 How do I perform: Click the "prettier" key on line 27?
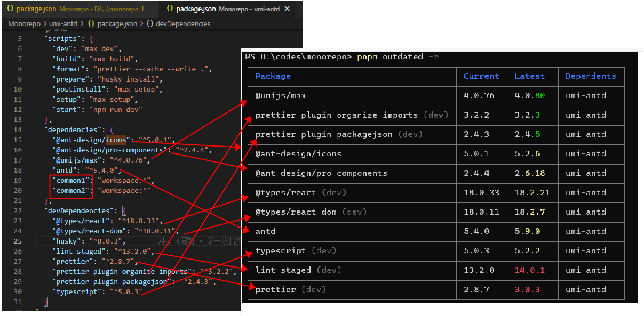(x=73, y=261)
